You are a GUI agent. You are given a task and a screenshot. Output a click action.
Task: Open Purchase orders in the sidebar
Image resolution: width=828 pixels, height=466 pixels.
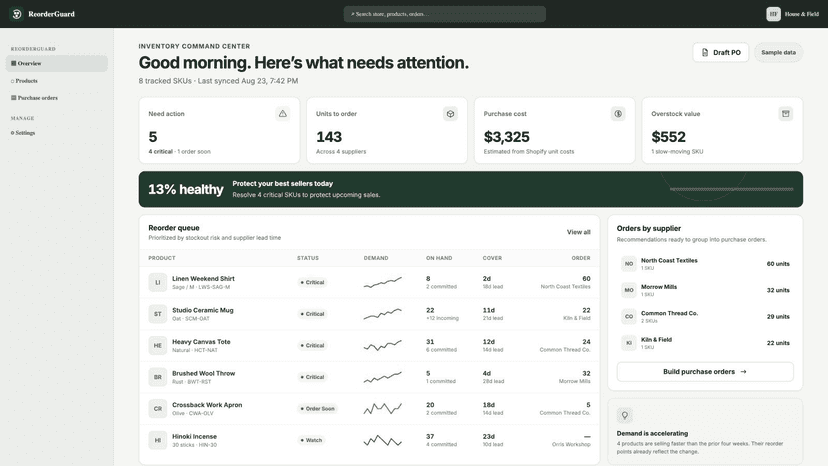(x=57, y=98)
